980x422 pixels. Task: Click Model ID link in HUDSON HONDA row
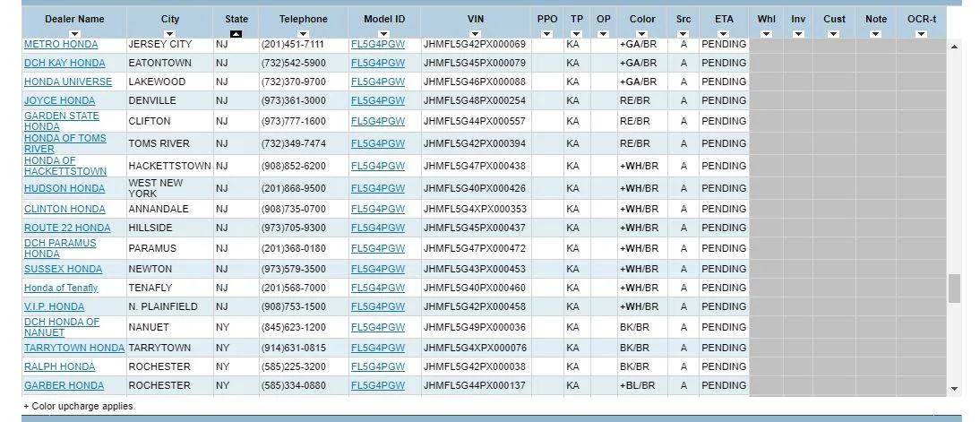[x=378, y=188]
